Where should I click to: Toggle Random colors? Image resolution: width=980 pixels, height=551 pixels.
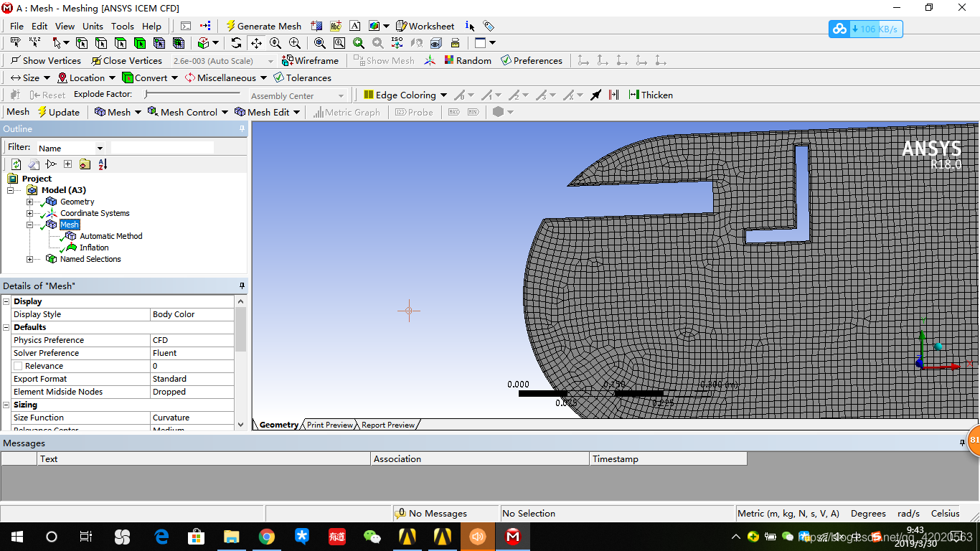468,60
